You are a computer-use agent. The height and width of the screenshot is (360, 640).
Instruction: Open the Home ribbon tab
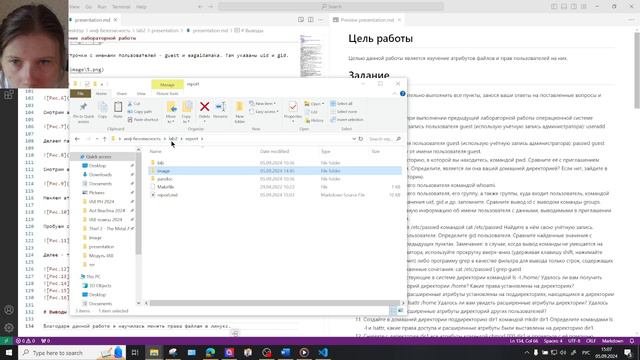pyautogui.click(x=101, y=93)
